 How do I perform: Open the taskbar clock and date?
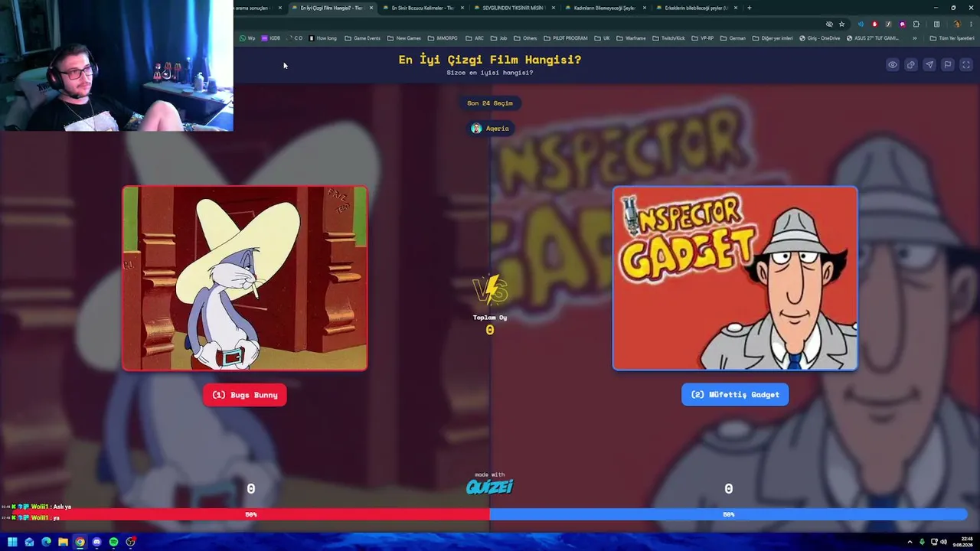coord(964,542)
